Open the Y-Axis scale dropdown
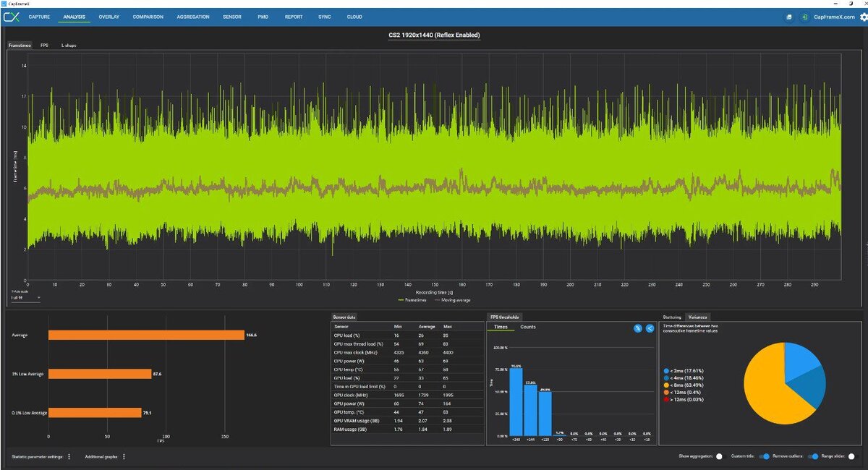The width and height of the screenshot is (868, 470). (25, 297)
